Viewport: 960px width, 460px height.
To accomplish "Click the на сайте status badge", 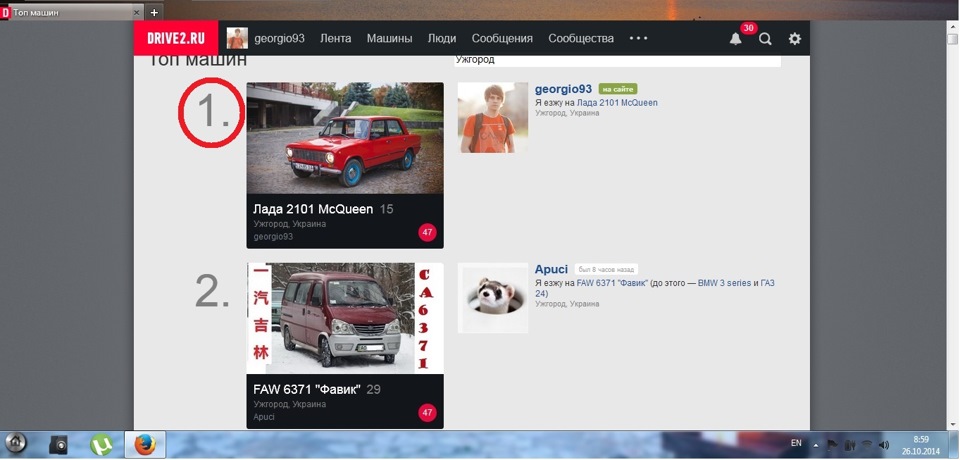I will pyautogui.click(x=618, y=89).
